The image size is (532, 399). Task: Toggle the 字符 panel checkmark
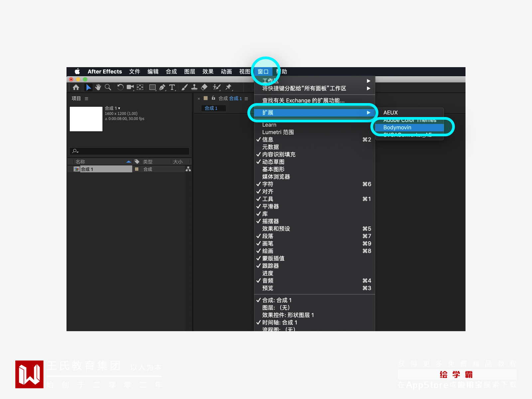(258, 184)
